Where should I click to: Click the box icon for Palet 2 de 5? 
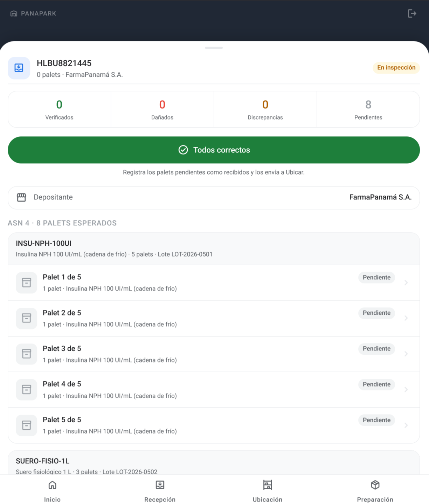[x=27, y=318]
